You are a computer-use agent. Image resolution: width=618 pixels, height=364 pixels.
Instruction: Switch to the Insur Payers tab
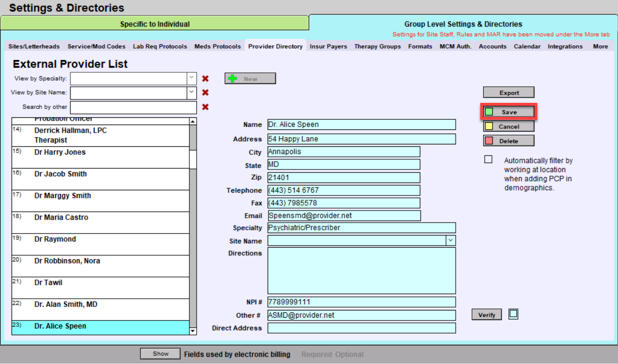coord(328,46)
